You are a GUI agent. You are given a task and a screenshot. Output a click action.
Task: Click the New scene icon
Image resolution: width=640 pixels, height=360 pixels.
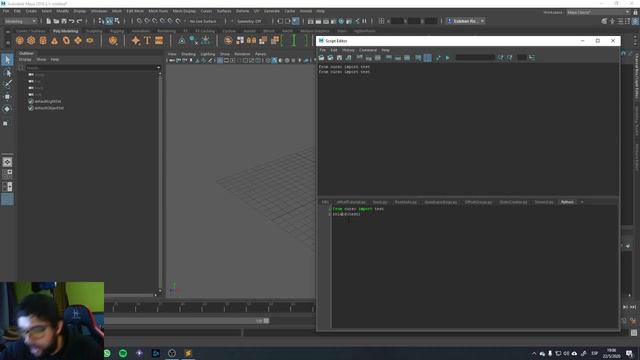[x=48, y=21]
